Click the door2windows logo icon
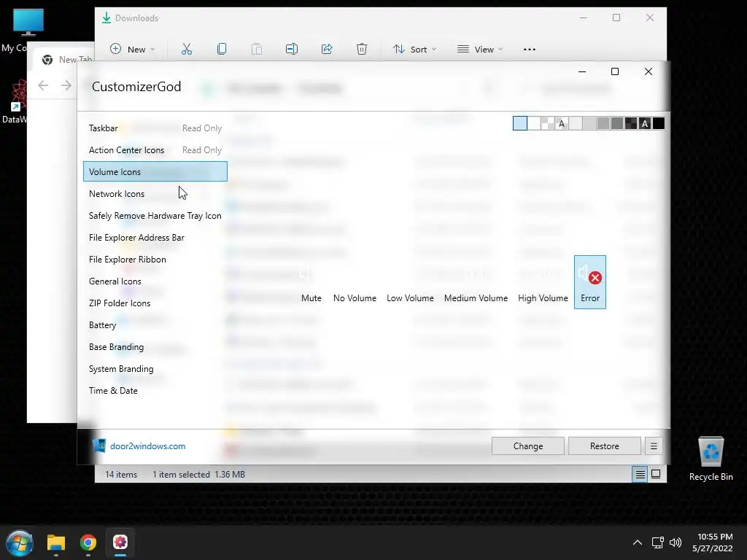This screenshot has height=560, width=747. [99, 446]
